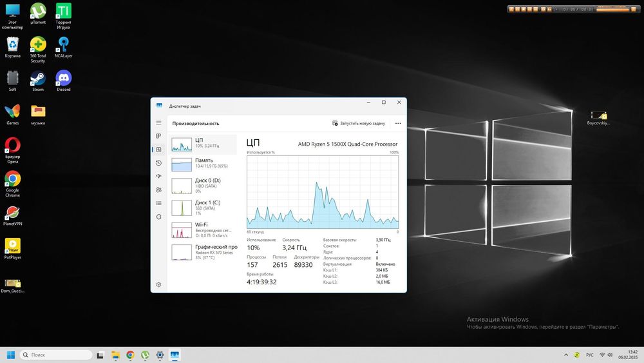The image size is (644, 363).
Task: Open Task Manager settings gear
Action: [158, 284]
